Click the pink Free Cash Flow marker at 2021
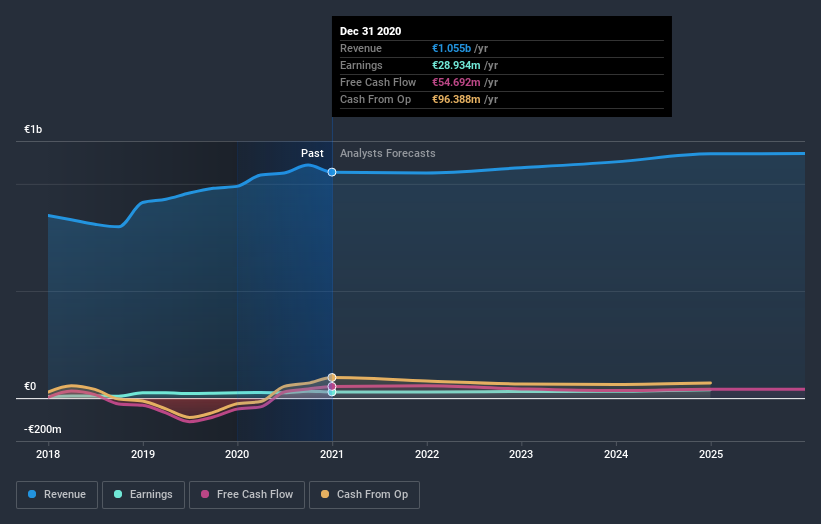 [x=332, y=386]
